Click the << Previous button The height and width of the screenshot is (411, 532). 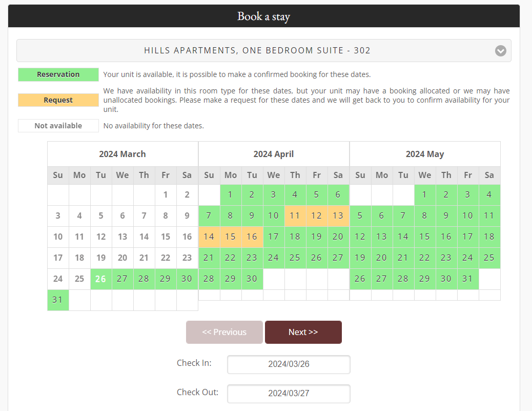[224, 332]
